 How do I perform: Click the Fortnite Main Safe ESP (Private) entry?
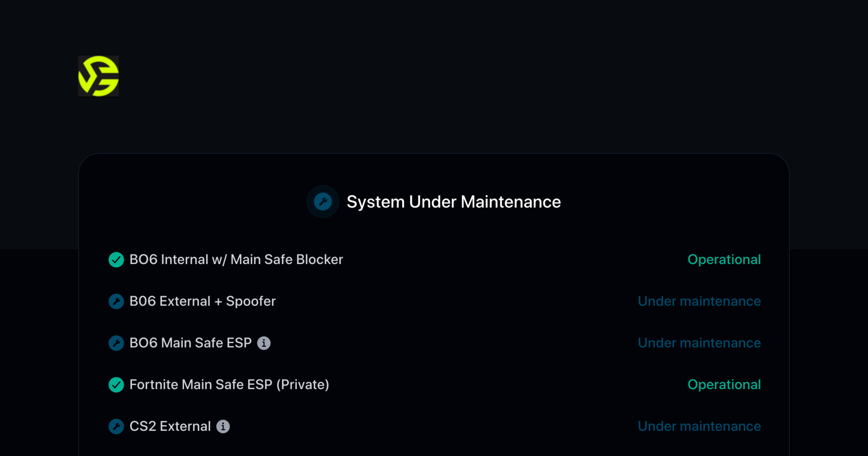click(229, 385)
